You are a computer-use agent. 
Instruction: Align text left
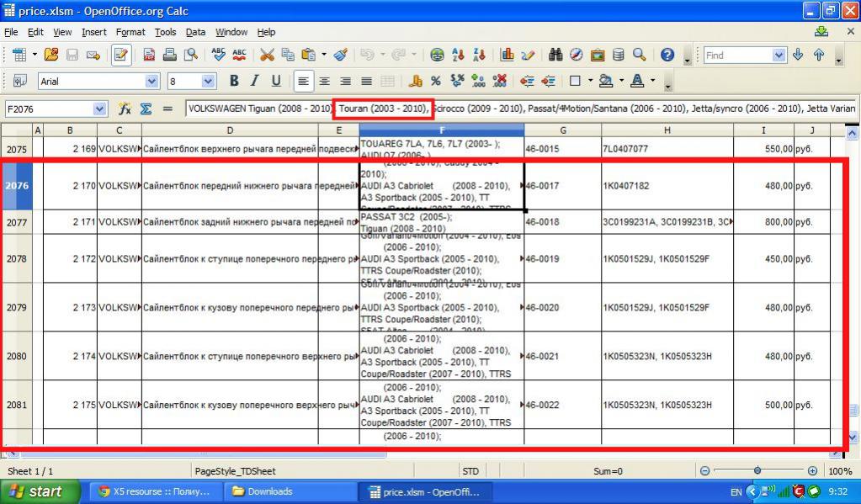pyautogui.click(x=303, y=82)
